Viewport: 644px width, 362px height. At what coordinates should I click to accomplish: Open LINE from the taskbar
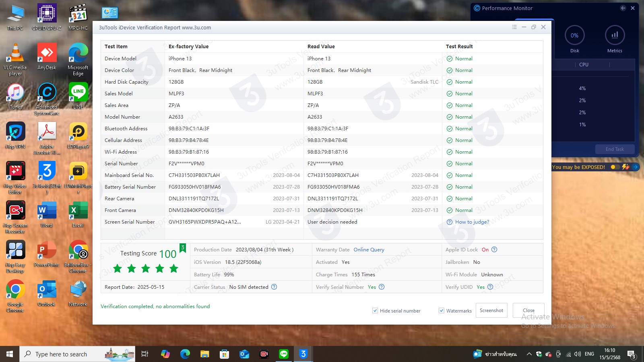coord(284,354)
